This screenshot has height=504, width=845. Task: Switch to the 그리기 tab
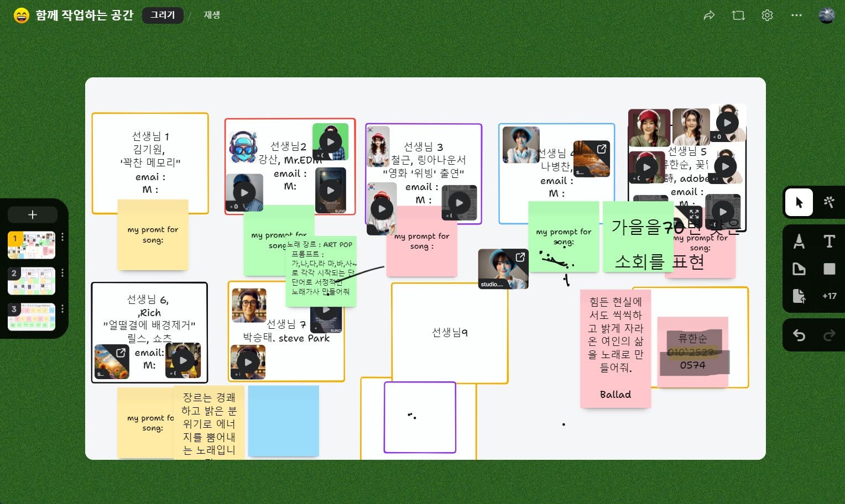pos(163,15)
